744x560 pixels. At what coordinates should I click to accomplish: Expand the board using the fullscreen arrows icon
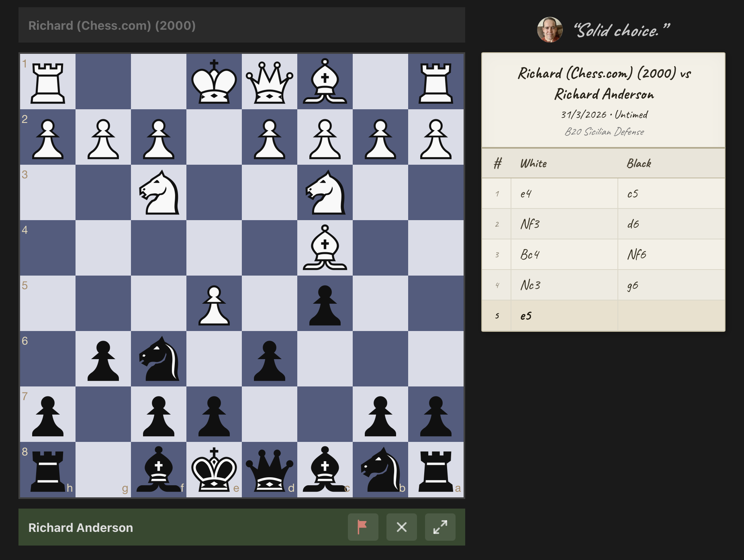pyautogui.click(x=440, y=527)
